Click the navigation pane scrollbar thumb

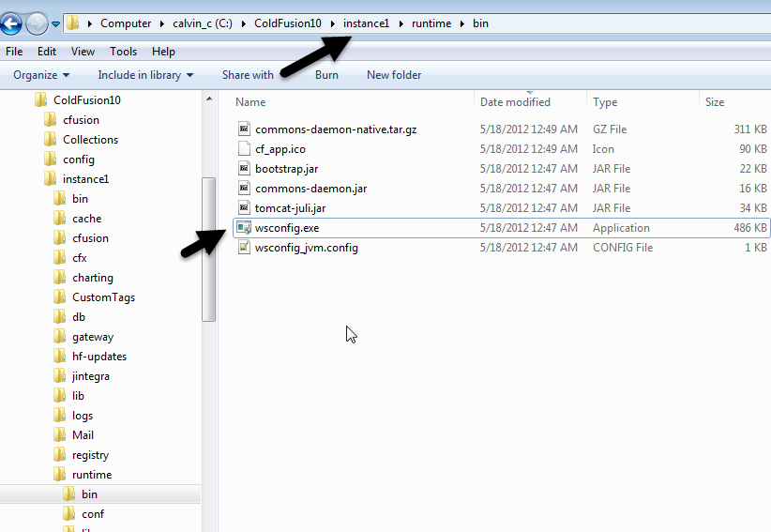point(208,250)
